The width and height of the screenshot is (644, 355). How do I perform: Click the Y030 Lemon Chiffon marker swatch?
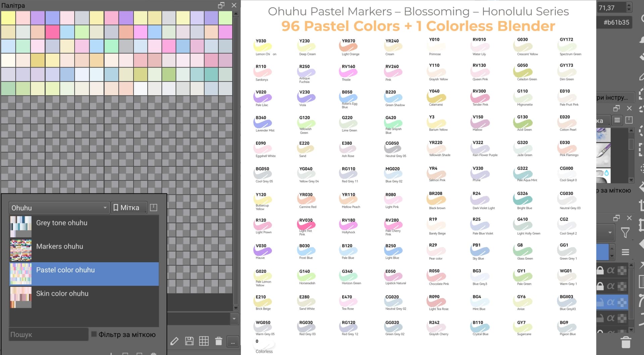263,47
